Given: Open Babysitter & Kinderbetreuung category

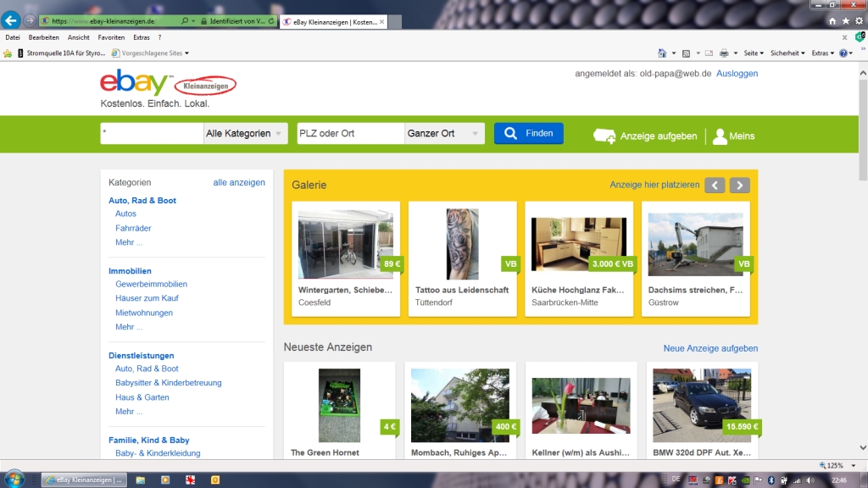Looking at the screenshot, I should click(x=169, y=383).
